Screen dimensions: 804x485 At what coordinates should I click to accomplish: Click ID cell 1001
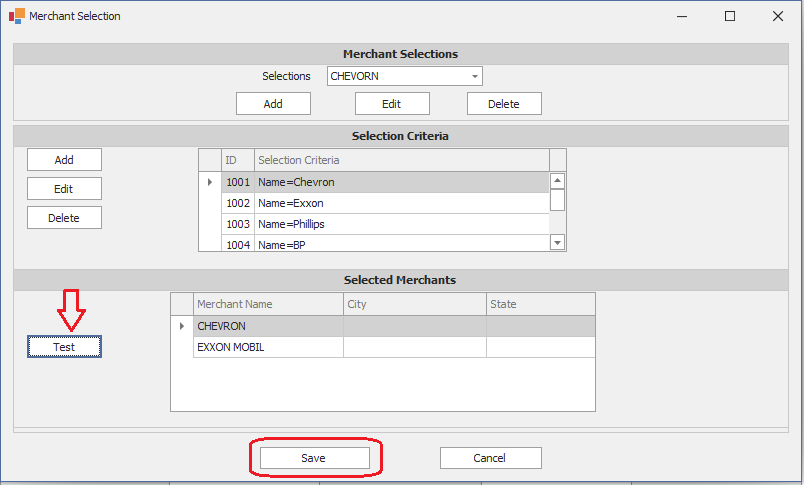click(x=238, y=182)
